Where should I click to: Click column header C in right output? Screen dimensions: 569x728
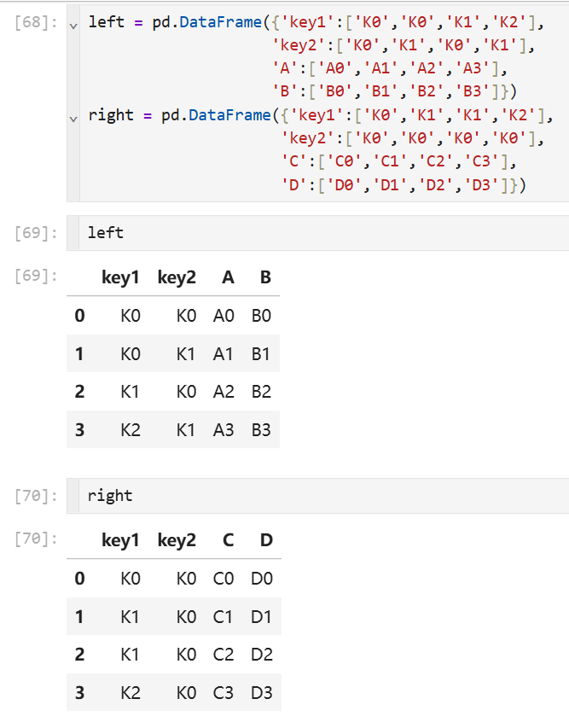point(228,540)
